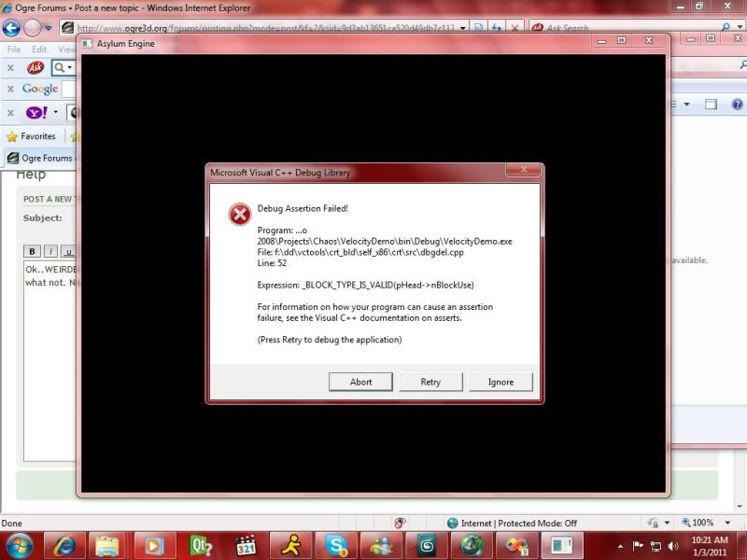
Task: Click the ogre3d.org address bar
Action: pos(264,28)
